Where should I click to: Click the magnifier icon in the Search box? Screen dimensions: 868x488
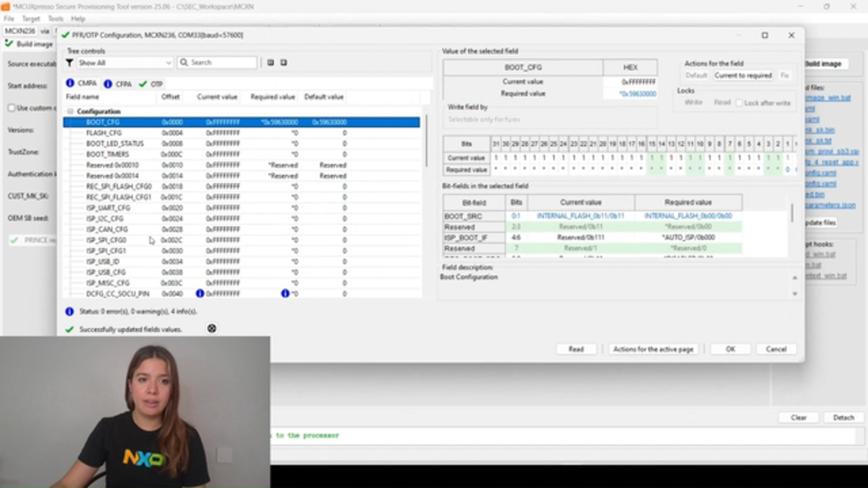pyautogui.click(x=183, y=62)
